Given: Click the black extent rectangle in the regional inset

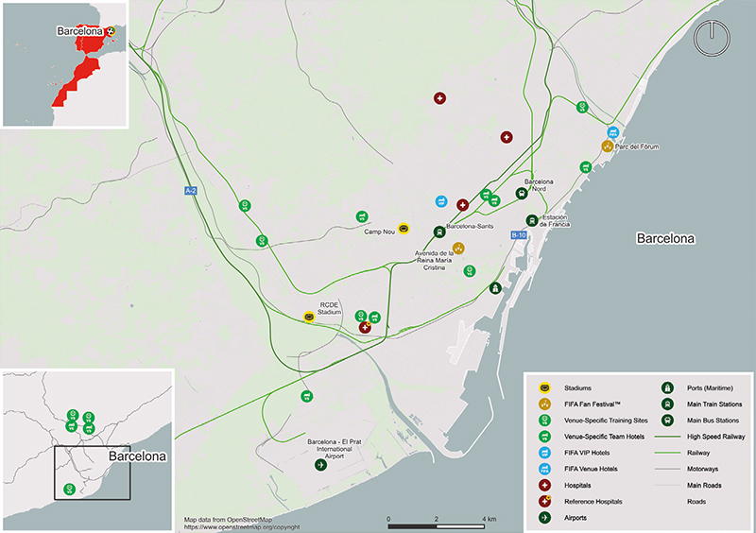Looking at the screenshot, I should click(x=92, y=473).
